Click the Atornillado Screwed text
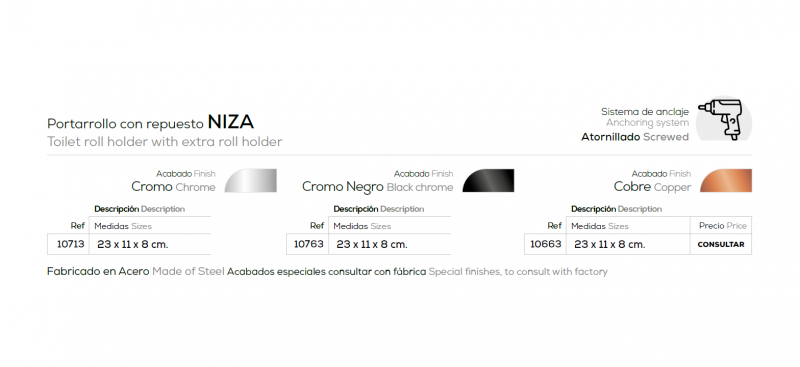Screen dimensions: 800x367 [635, 137]
